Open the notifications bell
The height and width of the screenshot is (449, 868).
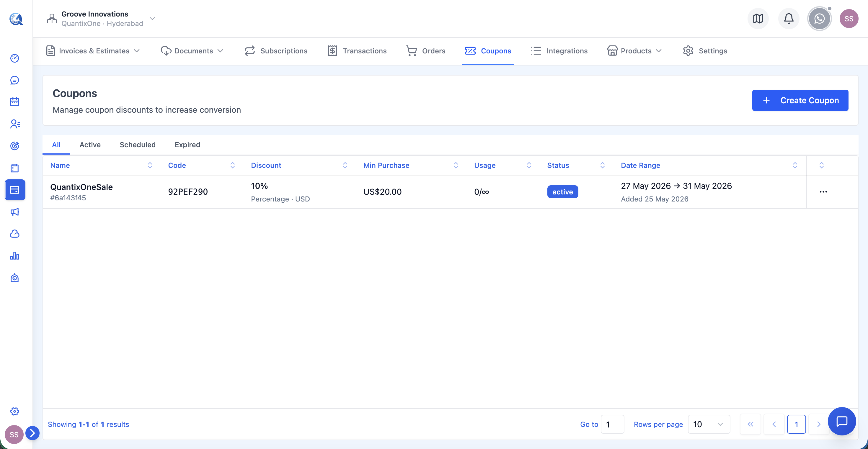pyautogui.click(x=789, y=19)
